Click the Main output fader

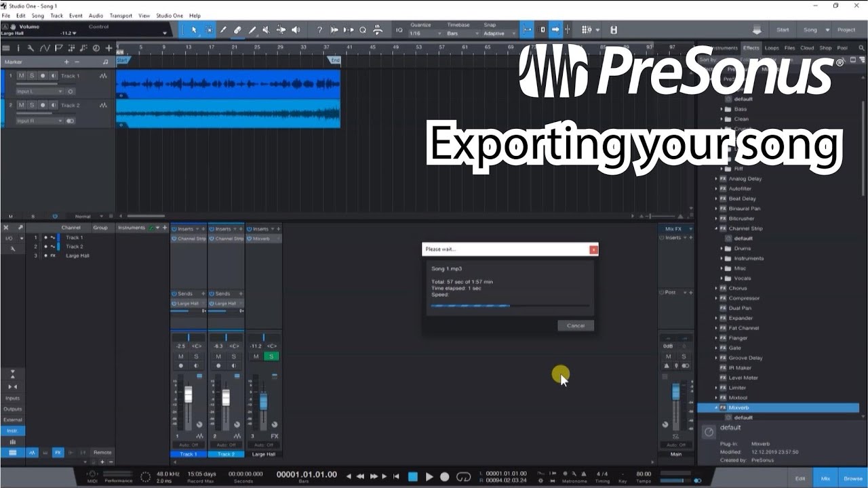(x=675, y=392)
